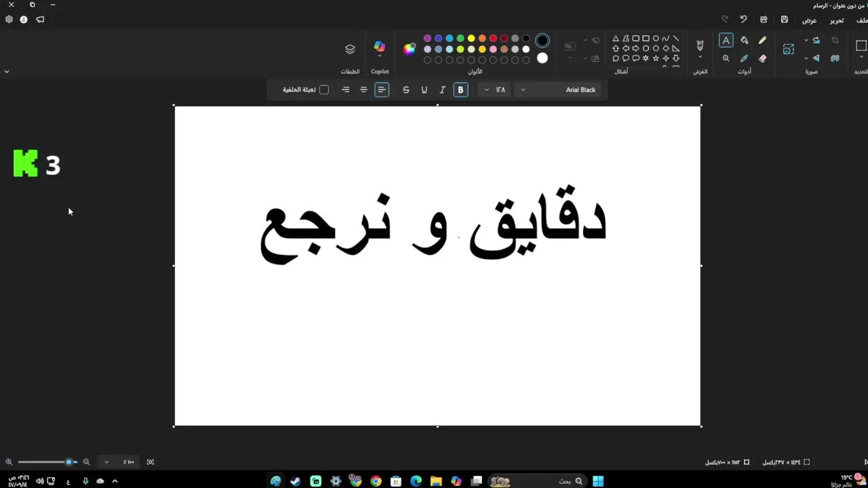Click the Share icon in title bar

click(x=764, y=20)
